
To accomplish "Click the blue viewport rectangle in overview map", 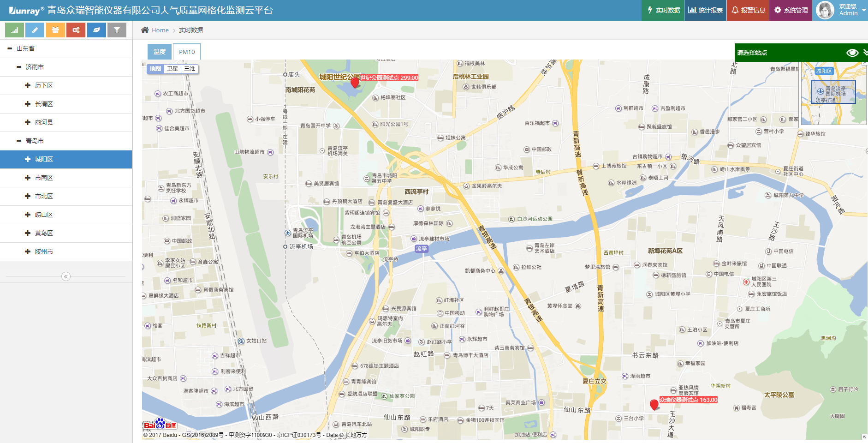I will (x=833, y=92).
